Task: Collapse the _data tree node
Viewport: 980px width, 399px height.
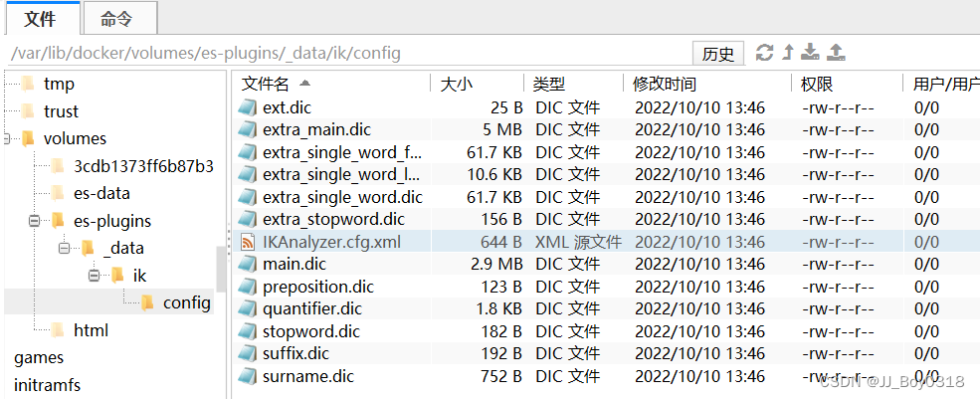Action: point(64,249)
